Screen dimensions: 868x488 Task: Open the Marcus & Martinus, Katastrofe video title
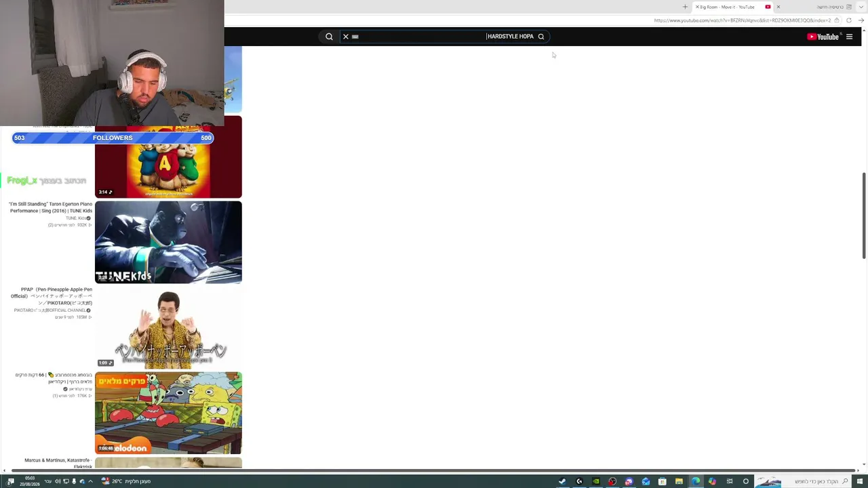(58, 463)
